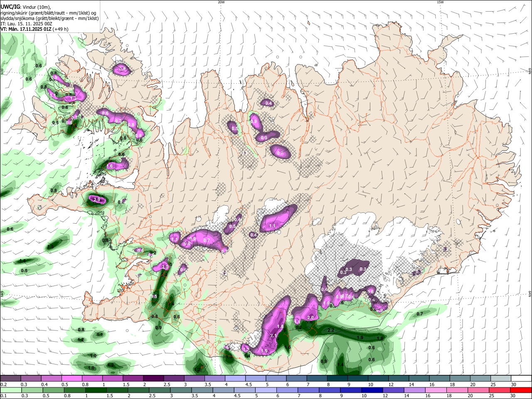Click the 16 label on upper legend row
Screen dimensions: 532x399
[432, 384]
